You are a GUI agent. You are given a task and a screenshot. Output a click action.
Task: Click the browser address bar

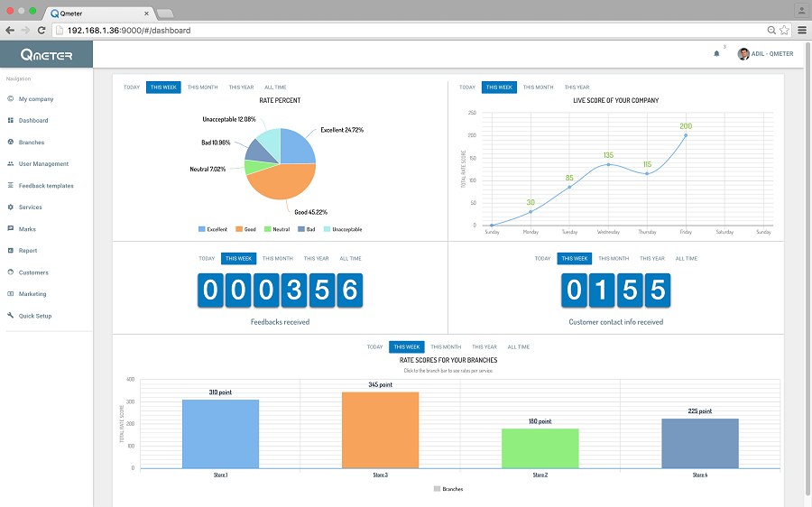click(406, 30)
